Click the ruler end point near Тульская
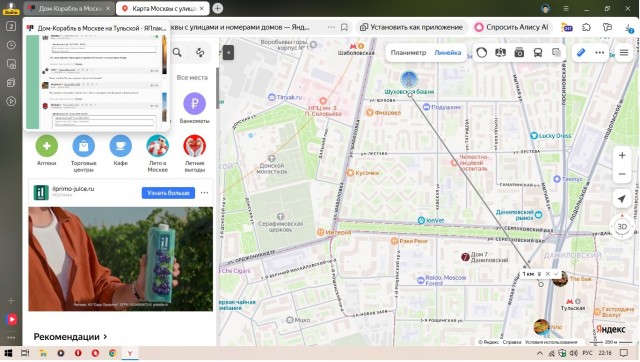The height and width of the screenshot is (362, 640). click(541, 284)
